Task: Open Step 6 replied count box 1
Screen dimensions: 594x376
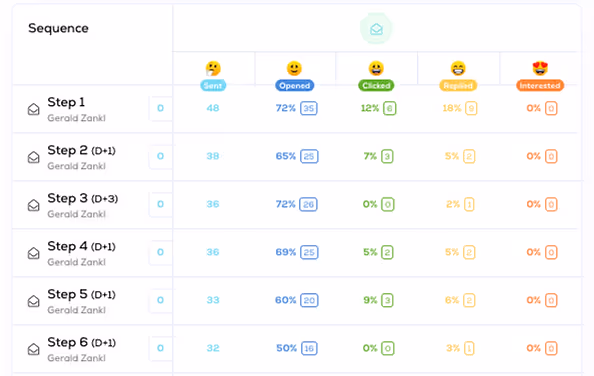Action: tap(469, 348)
